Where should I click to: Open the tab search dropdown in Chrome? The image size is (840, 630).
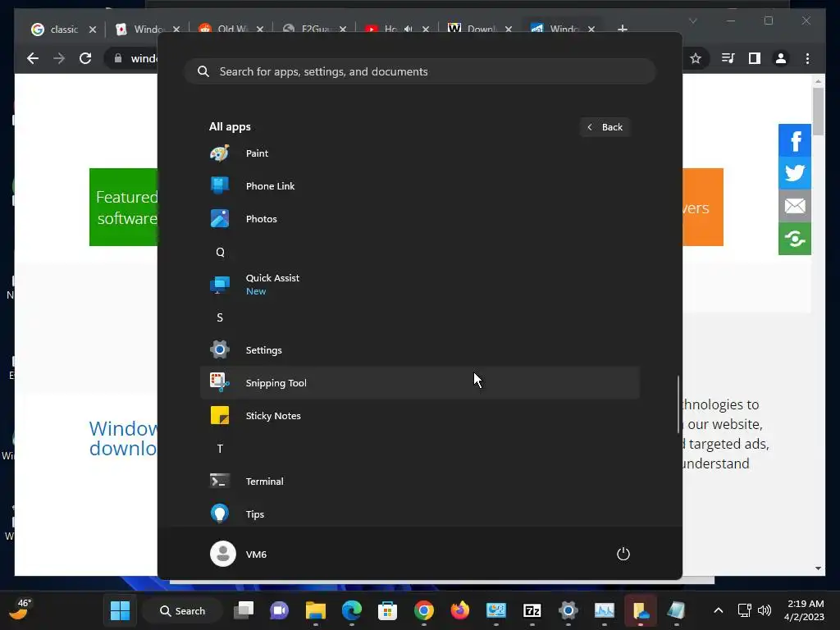click(x=692, y=21)
